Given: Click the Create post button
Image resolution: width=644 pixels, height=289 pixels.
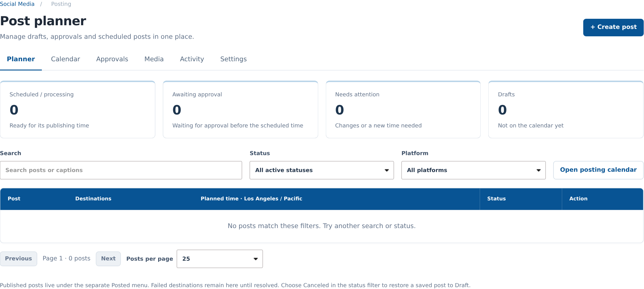Looking at the screenshot, I should (613, 27).
